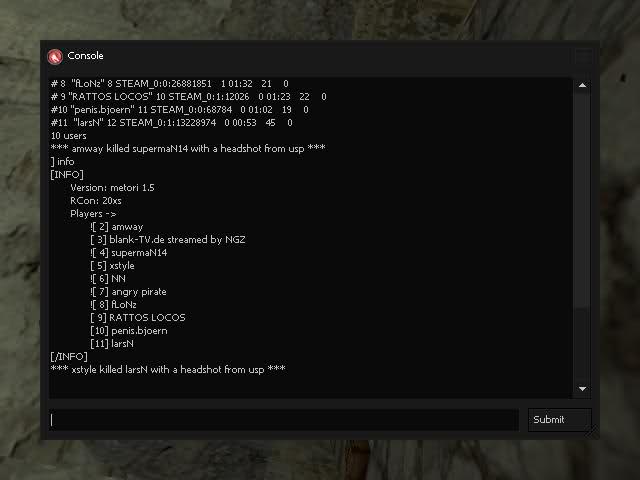
Task: Click the 'amway killed supermaN14' message line
Action: click(188, 149)
